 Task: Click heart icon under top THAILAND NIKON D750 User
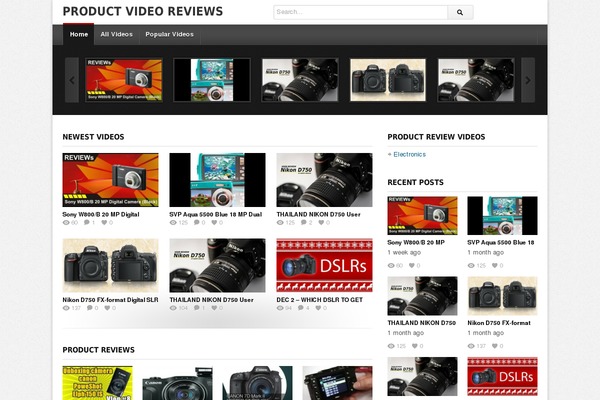[321, 222]
